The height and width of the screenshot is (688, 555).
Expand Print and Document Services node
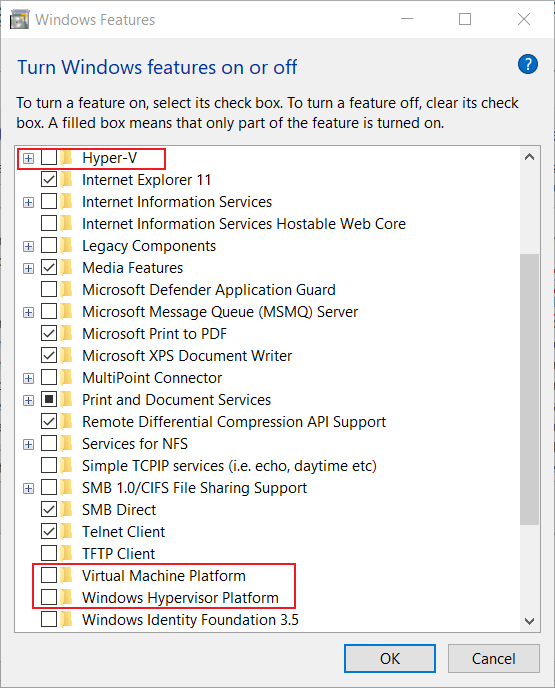(29, 400)
